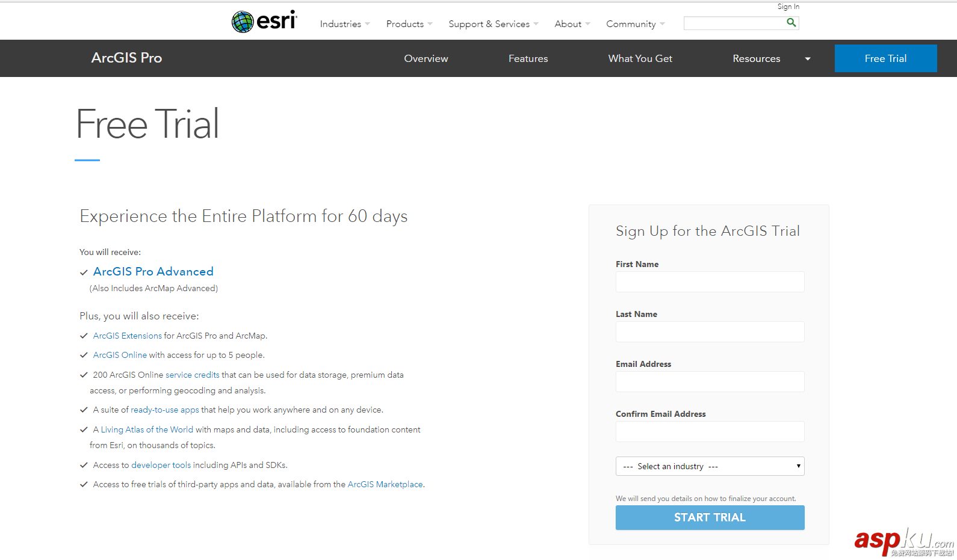Image resolution: width=957 pixels, height=560 pixels.
Task: Visit the ArcGIS Marketplace link
Action: pyautogui.click(x=385, y=484)
